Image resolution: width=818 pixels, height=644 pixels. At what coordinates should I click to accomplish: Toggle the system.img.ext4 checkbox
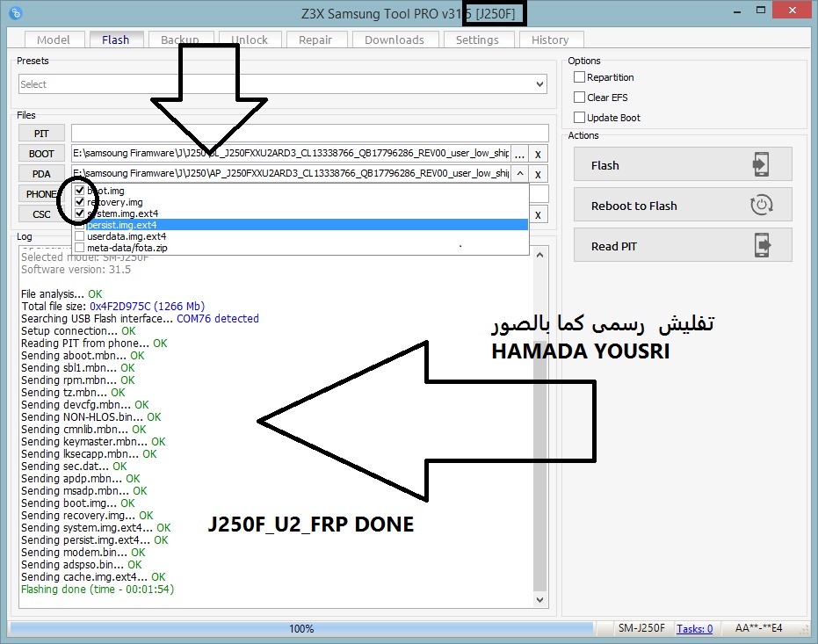click(x=80, y=213)
